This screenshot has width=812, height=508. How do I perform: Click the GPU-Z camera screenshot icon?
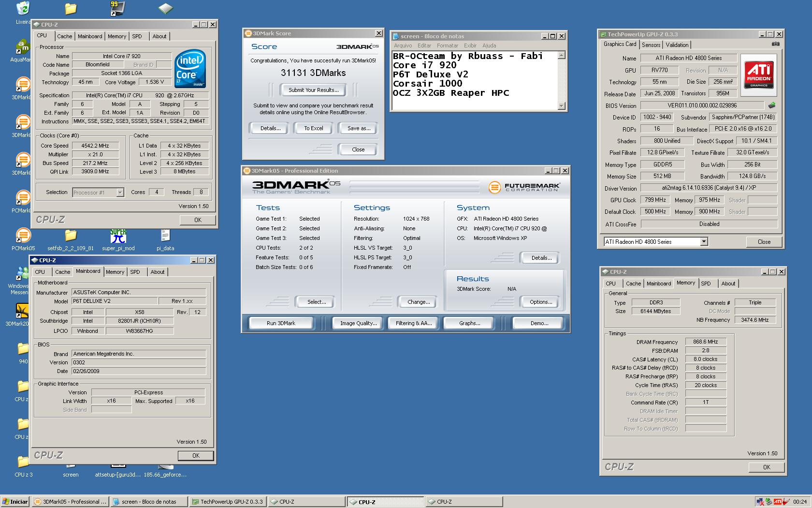(775, 44)
